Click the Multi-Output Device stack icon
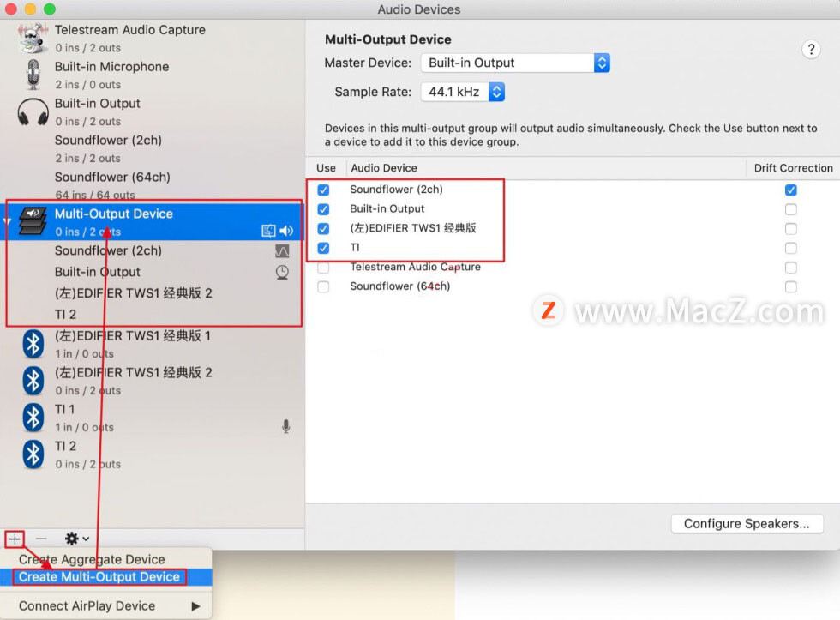 pyautogui.click(x=33, y=221)
